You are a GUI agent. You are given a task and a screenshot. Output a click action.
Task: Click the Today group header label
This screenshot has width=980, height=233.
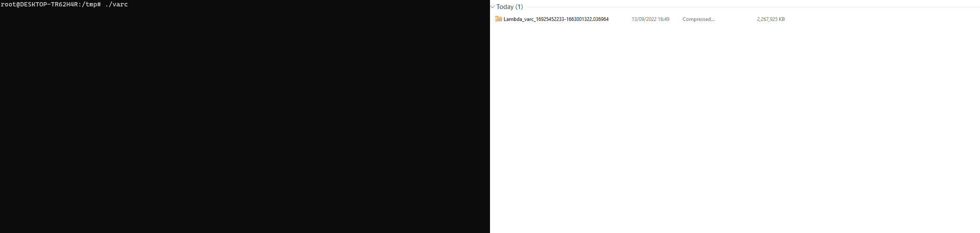[x=505, y=7]
